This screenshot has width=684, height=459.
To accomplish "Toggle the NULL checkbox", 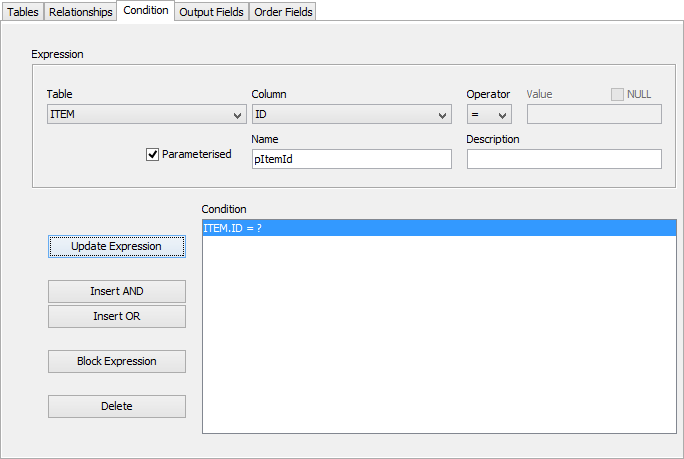I will click(x=617, y=94).
